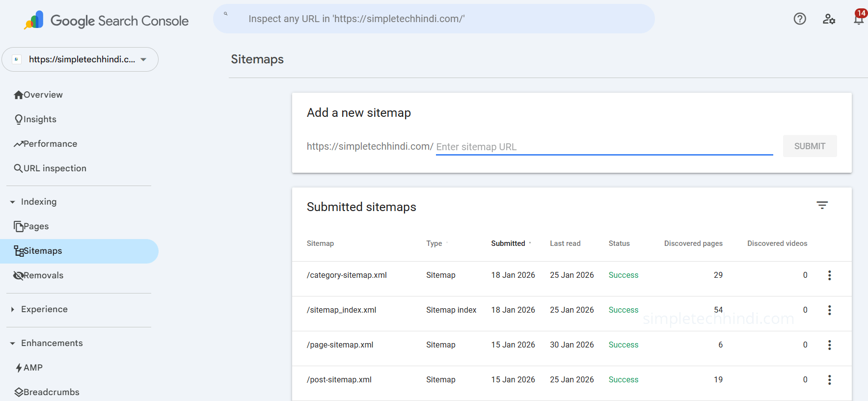Click the Breadcrumbs layers icon
The image size is (868, 401).
pyautogui.click(x=19, y=392)
